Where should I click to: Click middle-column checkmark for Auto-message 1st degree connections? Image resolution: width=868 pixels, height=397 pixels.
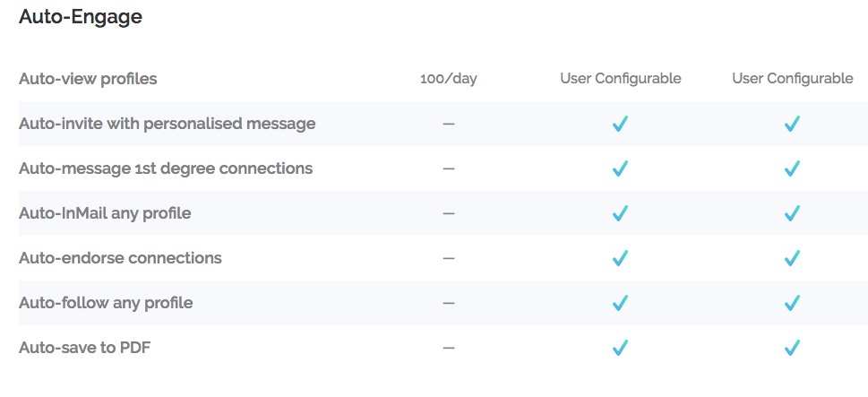click(x=620, y=168)
